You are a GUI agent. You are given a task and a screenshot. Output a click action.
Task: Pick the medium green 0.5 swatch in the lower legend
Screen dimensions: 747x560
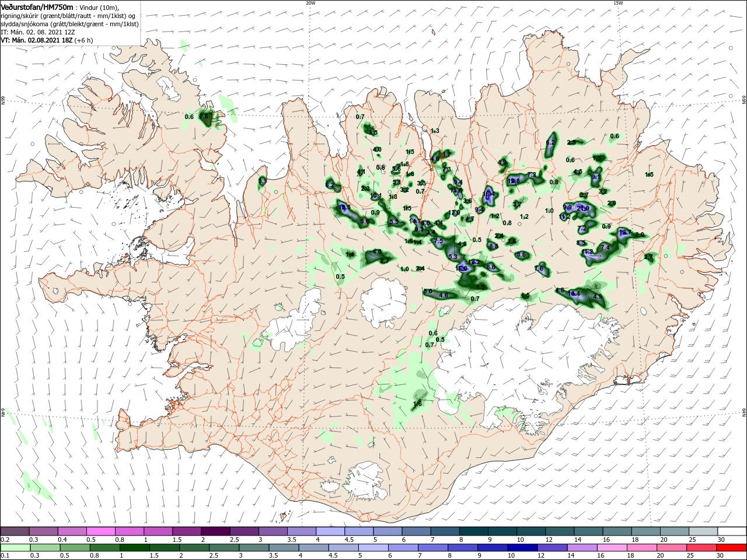coord(75,548)
